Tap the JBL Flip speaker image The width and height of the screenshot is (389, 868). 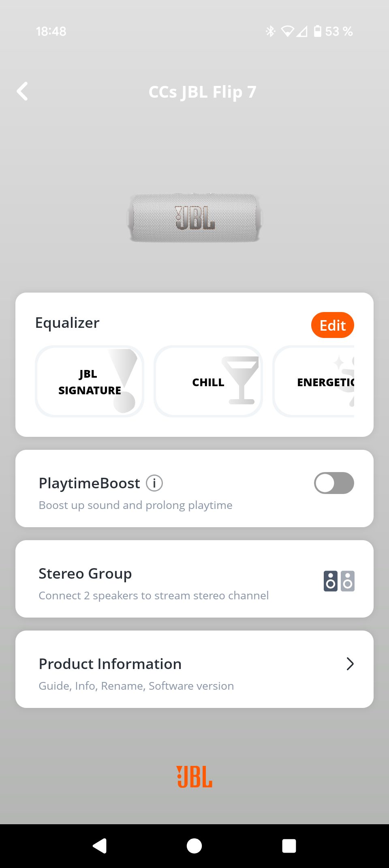tap(194, 218)
